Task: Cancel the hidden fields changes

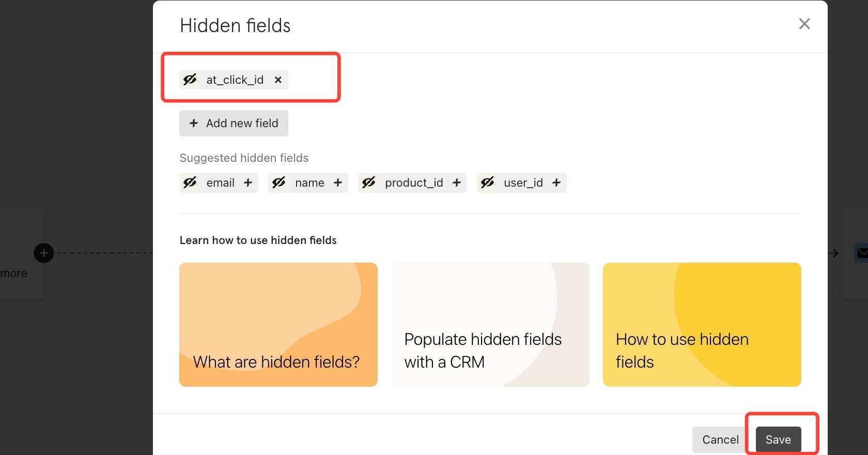Action: pos(720,439)
